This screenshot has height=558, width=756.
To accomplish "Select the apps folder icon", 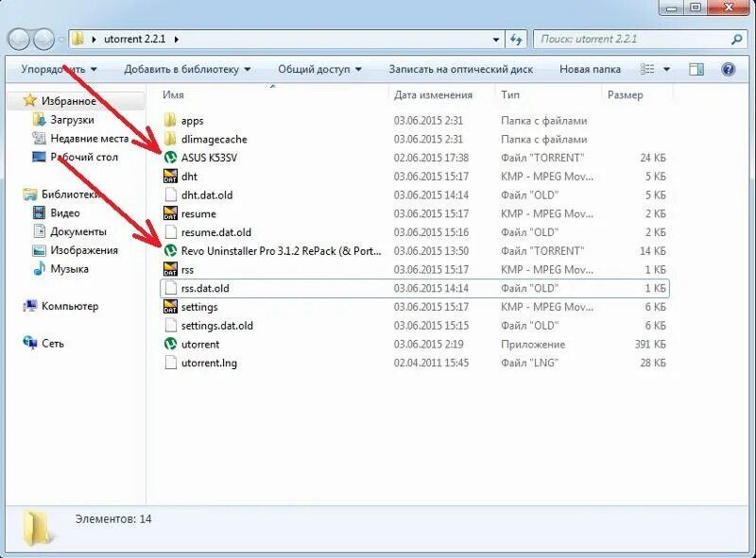I will coord(170,120).
